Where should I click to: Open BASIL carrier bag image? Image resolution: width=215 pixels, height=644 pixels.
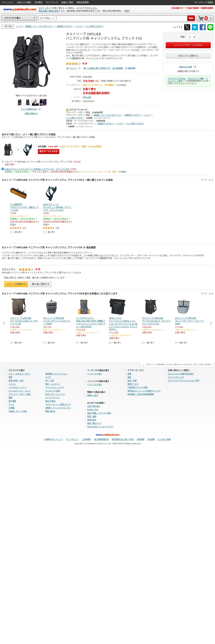117,306
